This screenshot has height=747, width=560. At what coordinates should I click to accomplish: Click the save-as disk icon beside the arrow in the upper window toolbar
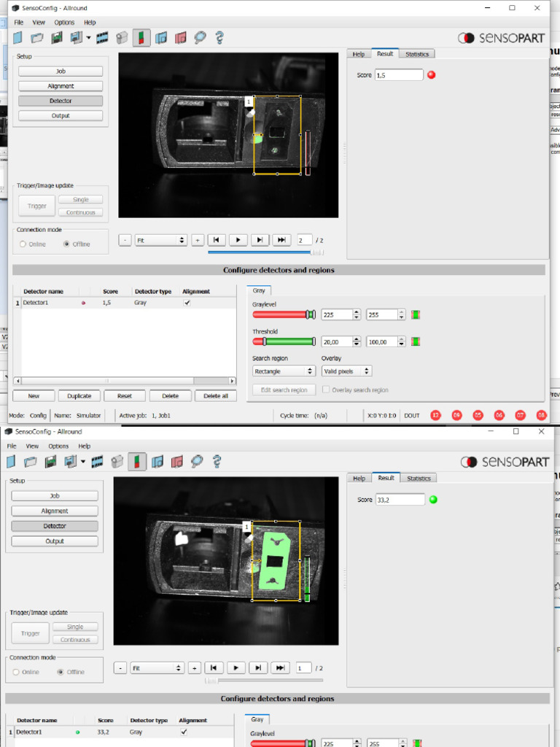(76, 38)
